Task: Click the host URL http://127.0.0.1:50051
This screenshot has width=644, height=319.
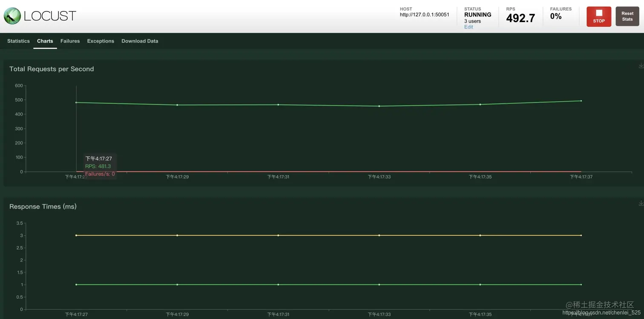Action: click(x=424, y=14)
